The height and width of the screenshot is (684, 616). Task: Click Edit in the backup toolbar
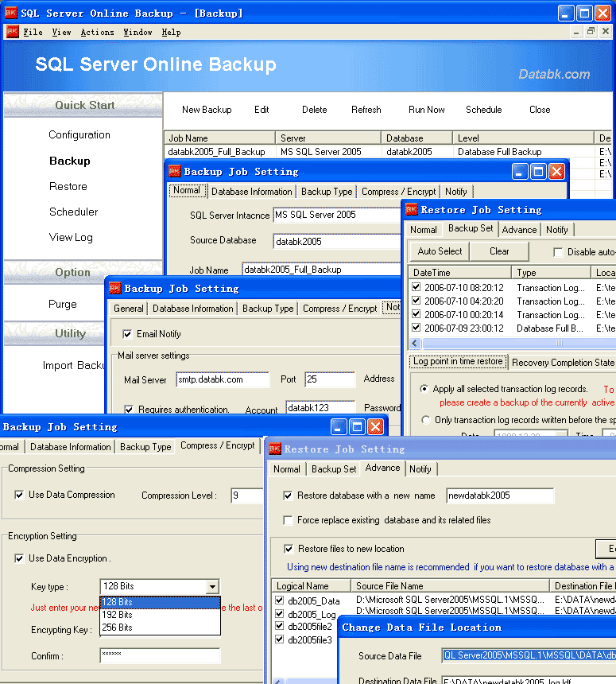(x=262, y=110)
